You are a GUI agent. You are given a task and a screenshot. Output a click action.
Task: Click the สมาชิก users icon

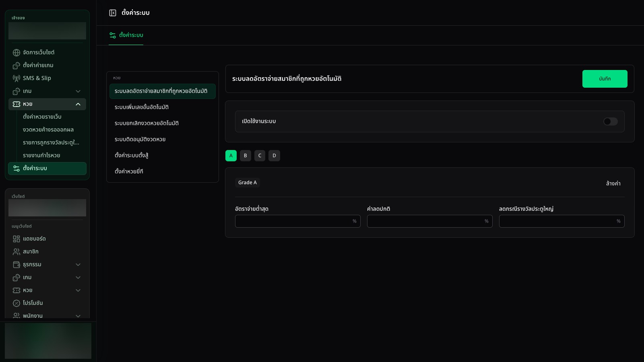[17, 252]
